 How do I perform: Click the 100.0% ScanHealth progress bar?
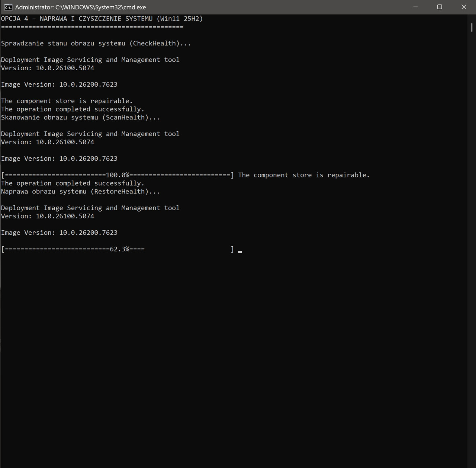(x=118, y=175)
